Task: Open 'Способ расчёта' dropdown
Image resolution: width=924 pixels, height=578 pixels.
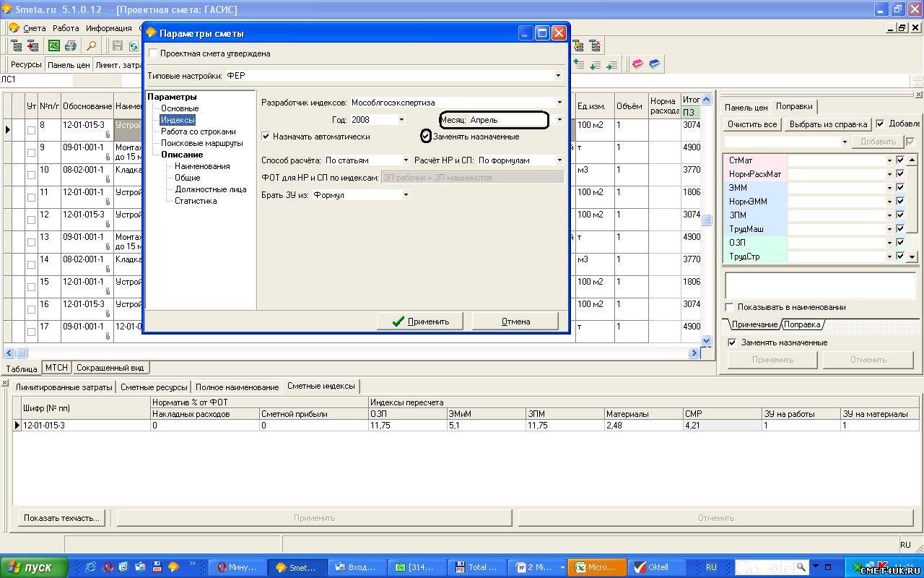Action: pos(406,160)
